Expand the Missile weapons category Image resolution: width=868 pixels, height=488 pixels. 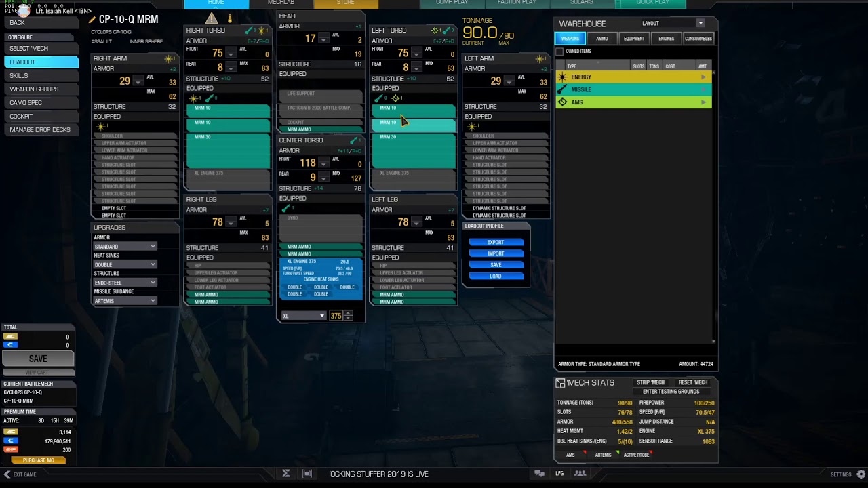[703, 89]
